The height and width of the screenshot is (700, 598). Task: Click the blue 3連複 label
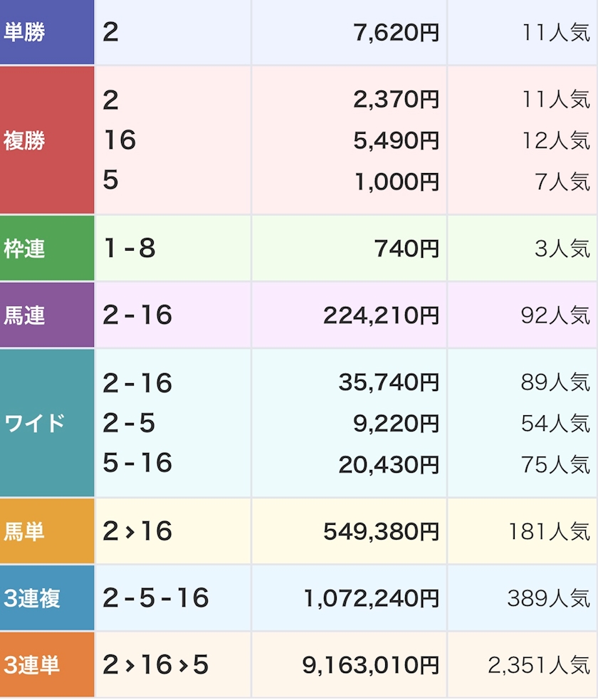[33, 598]
